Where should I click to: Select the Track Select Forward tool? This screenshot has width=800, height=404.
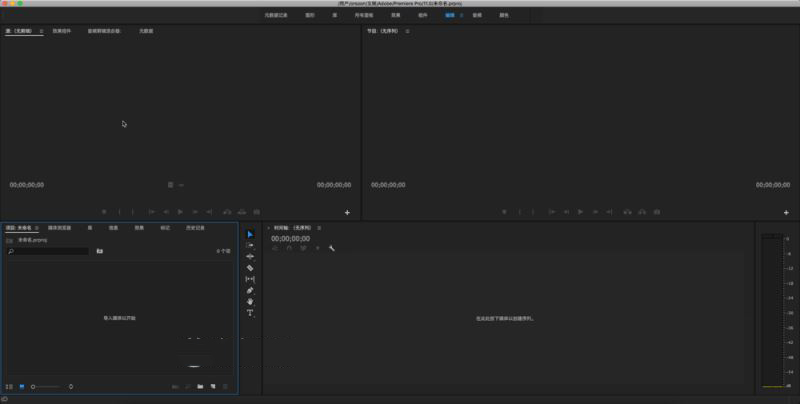(x=250, y=245)
